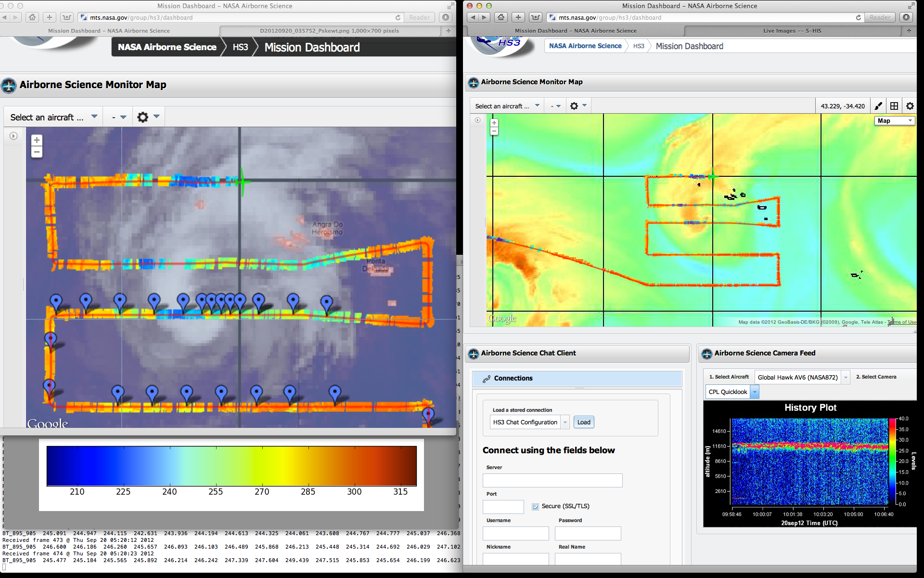Open the Global Hawk AV6 aircraft dropdown
The image size is (924, 578).
(x=846, y=377)
